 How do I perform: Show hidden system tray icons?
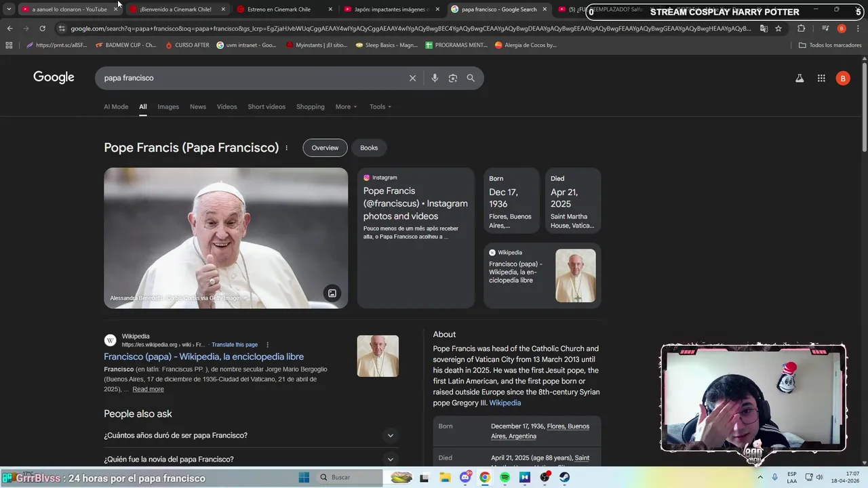tap(761, 477)
